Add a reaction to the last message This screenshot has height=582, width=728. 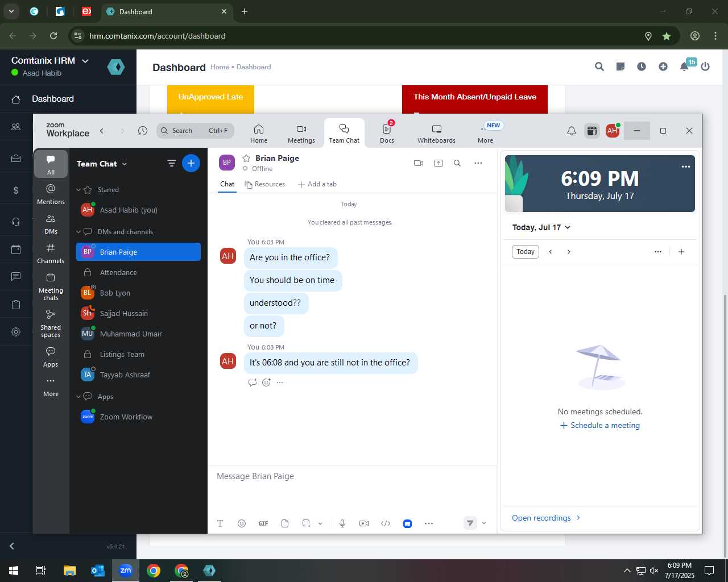[x=266, y=383]
